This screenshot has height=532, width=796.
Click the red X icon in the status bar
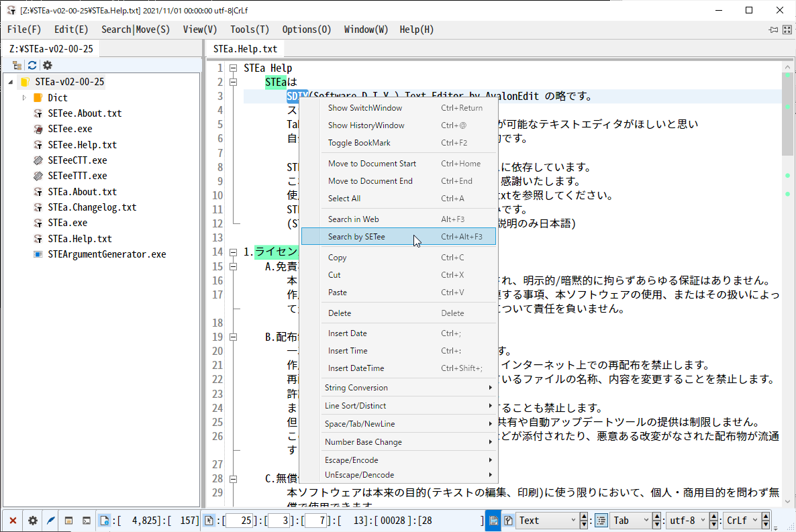(x=13, y=521)
